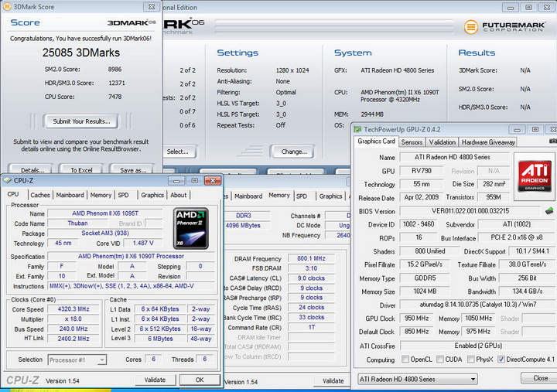Open the ATI Radeon HD 4800 Series dropdown

pyautogui.click(x=418, y=379)
